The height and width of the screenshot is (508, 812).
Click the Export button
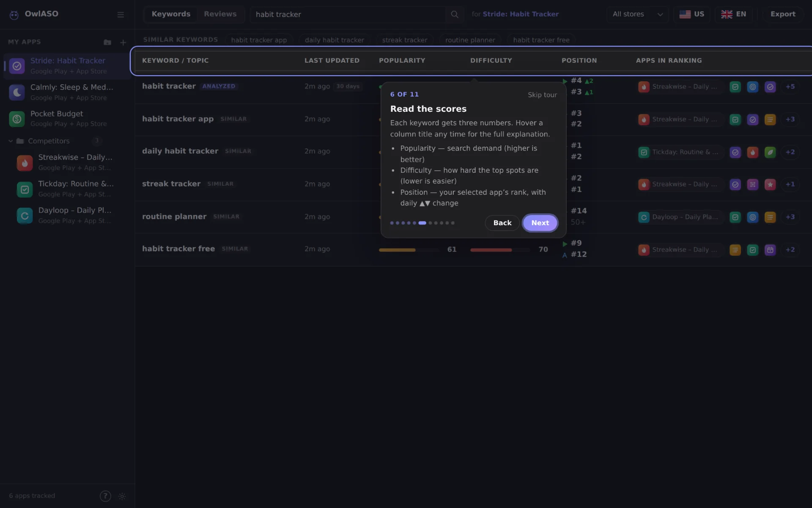783,14
